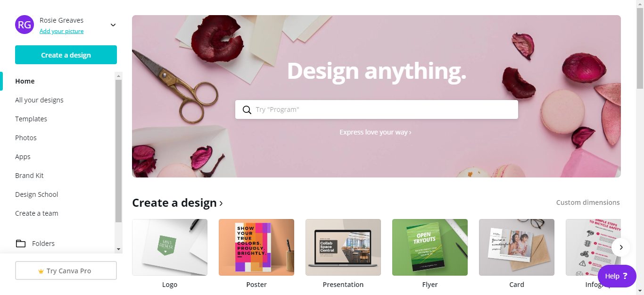The width and height of the screenshot is (644, 295).
Task: Expand the Rosie Greaves account dropdown
Action: coord(113,25)
